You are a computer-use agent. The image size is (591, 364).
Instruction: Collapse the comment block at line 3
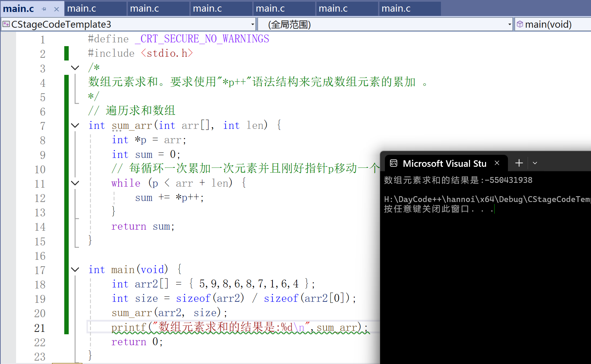pyautogui.click(x=75, y=68)
